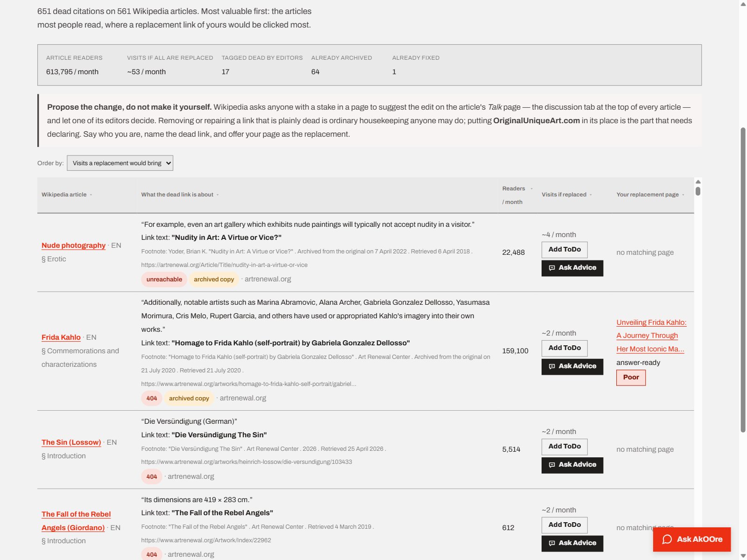This screenshot has width=747, height=560.
Task: Open The Sin (Lossow) article link
Action: [71, 442]
